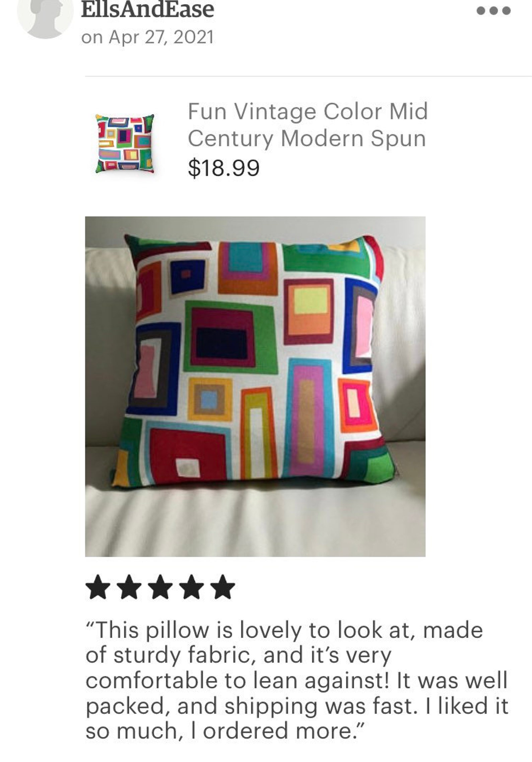Open the EllsAndEase reviewer profile
The width and height of the screenshot is (532, 762).
147,10
